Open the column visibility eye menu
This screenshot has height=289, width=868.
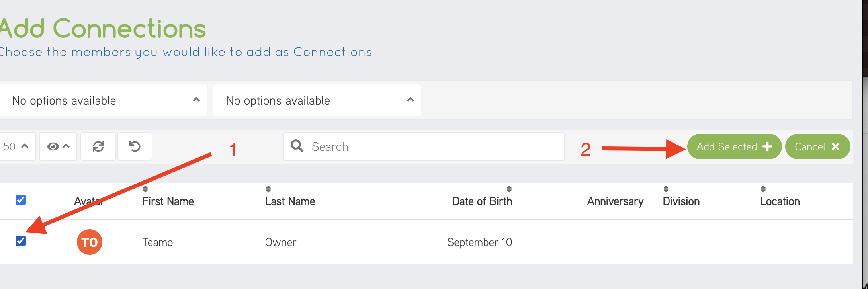[x=58, y=146]
